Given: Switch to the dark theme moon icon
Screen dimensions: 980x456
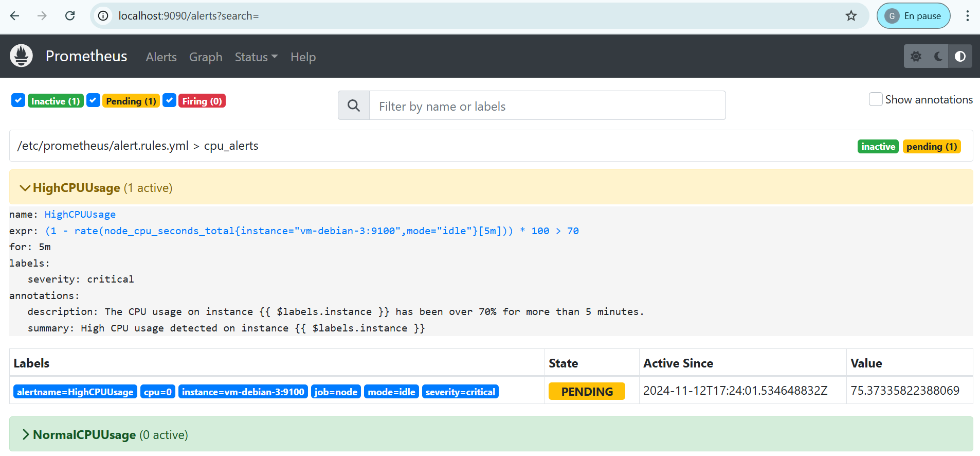Looking at the screenshot, I should (x=938, y=57).
